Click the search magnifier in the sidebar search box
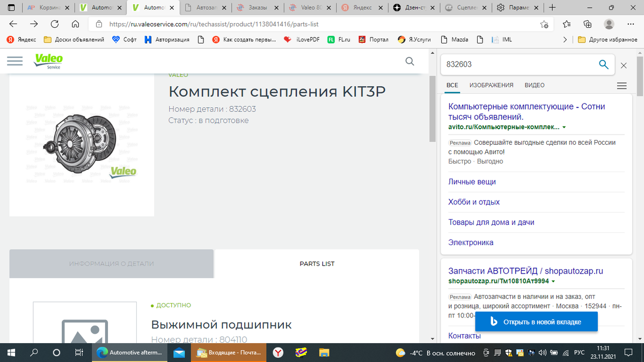The image size is (644, 362). 603,64
